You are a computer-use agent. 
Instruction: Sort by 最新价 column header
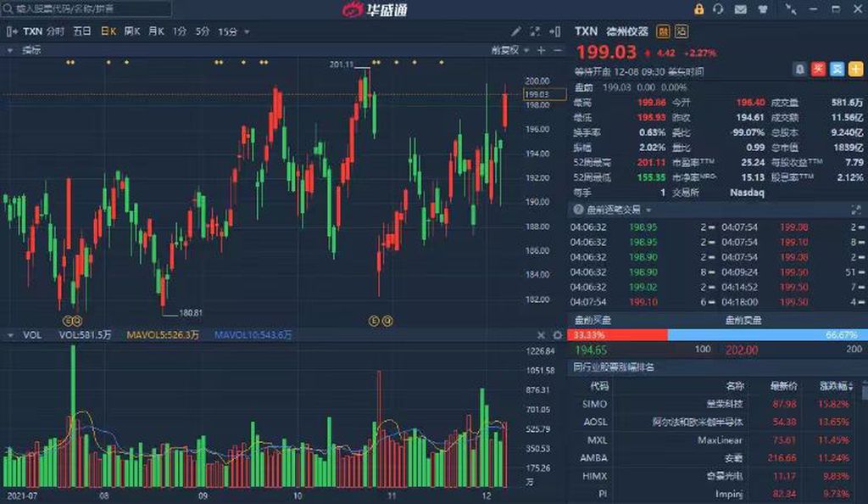tap(783, 386)
